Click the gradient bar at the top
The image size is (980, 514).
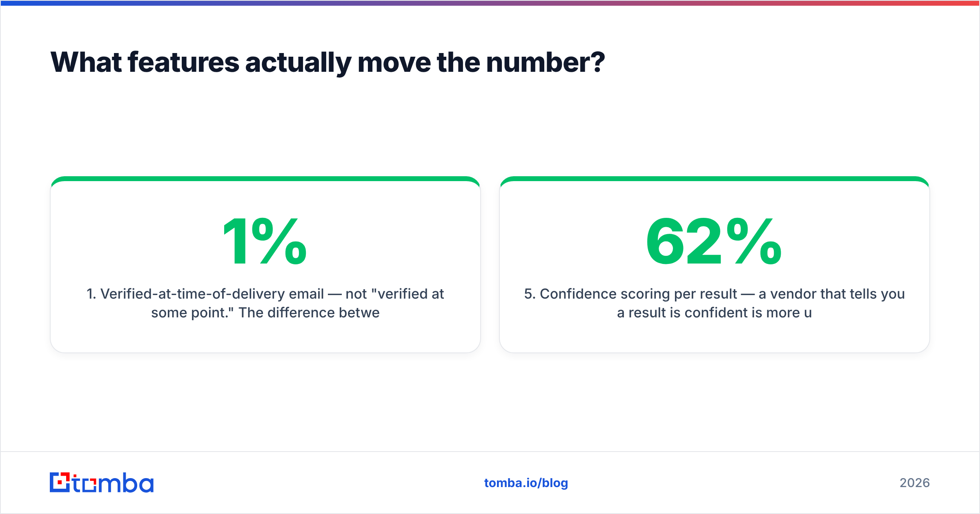[490, 3]
